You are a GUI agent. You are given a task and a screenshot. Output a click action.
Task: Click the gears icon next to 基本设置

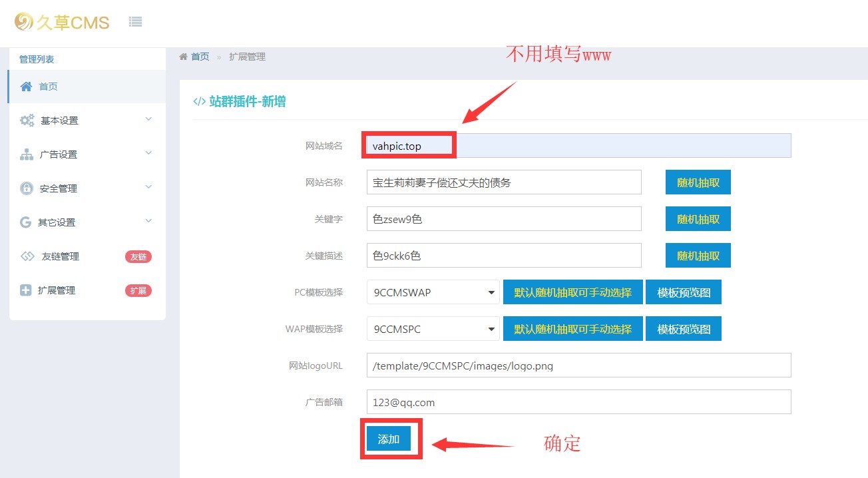pyautogui.click(x=25, y=120)
